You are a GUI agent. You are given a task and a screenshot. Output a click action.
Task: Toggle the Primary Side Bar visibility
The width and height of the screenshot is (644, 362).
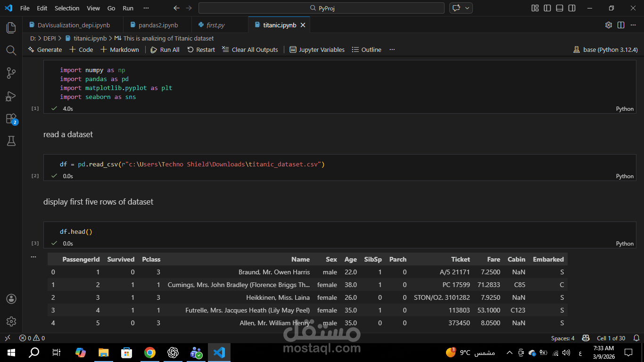click(547, 8)
